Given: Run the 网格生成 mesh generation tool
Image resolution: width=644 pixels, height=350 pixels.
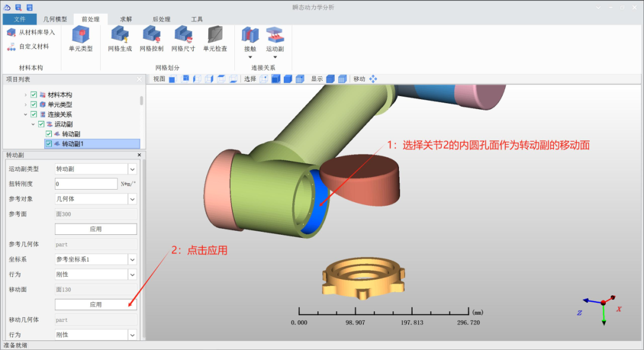Looking at the screenshot, I should (120, 39).
